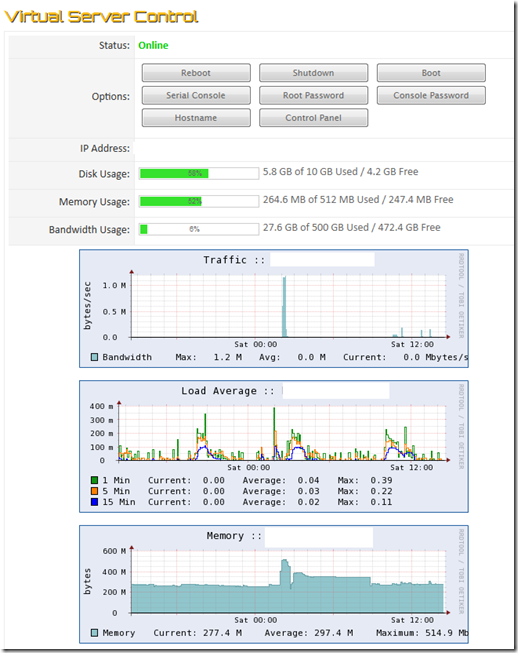Click the Reboot button
Image resolution: width=518 pixels, height=653 pixels.
[196, 73]
